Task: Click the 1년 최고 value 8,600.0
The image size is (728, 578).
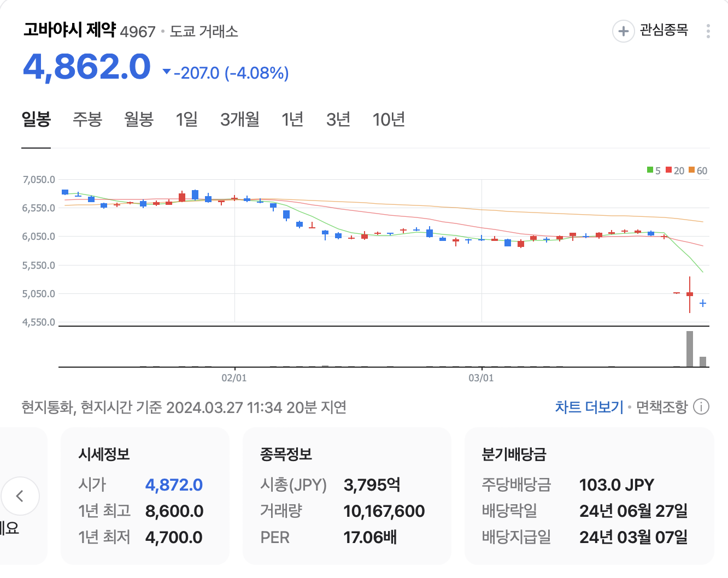Action: [x=174, y=511]
